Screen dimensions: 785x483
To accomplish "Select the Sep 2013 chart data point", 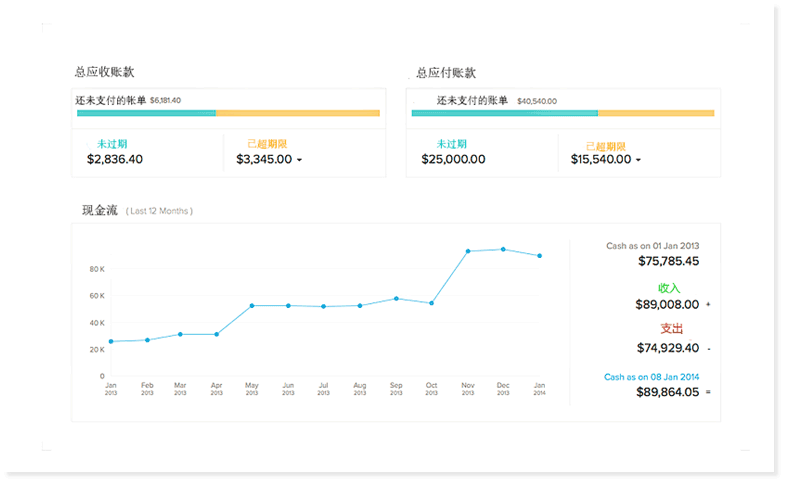I will (396, 298).
